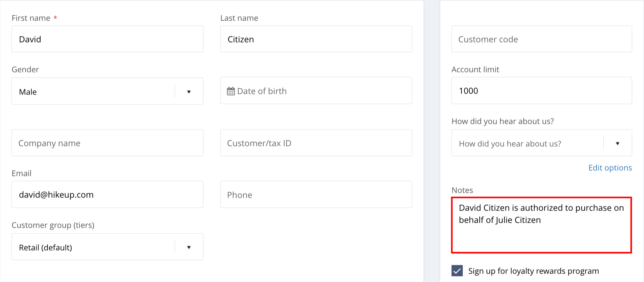Click the Date of birth placeholder text

tap(262, 91)
